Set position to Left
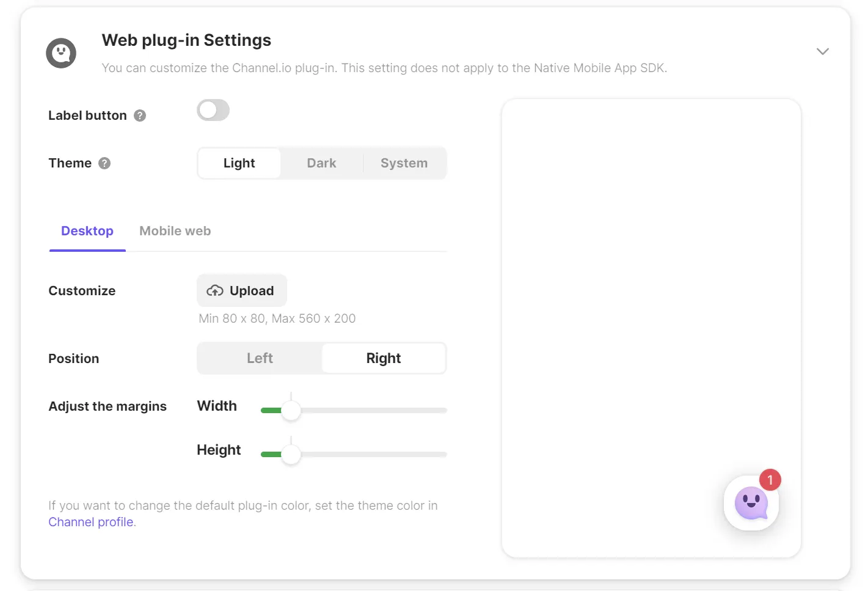The height and width of the screenshot is (591, 868). click(x=260, y=358)
